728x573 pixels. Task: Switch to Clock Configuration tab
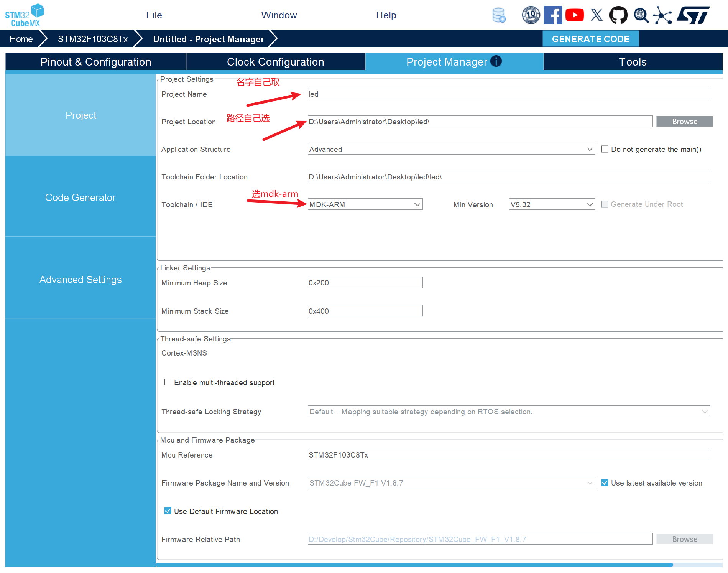(x=275, y=62)
